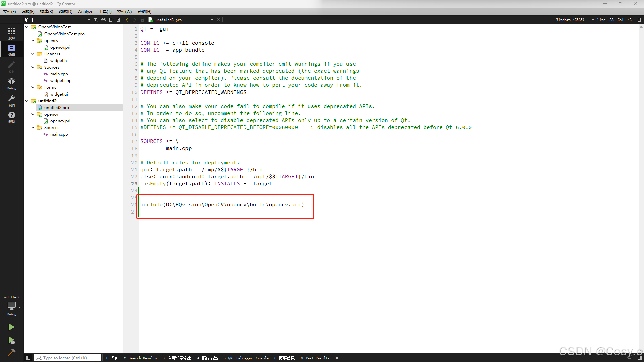644x362 pixels.
Task: Toggle synchronize with editor link icon
Action: 104,20
